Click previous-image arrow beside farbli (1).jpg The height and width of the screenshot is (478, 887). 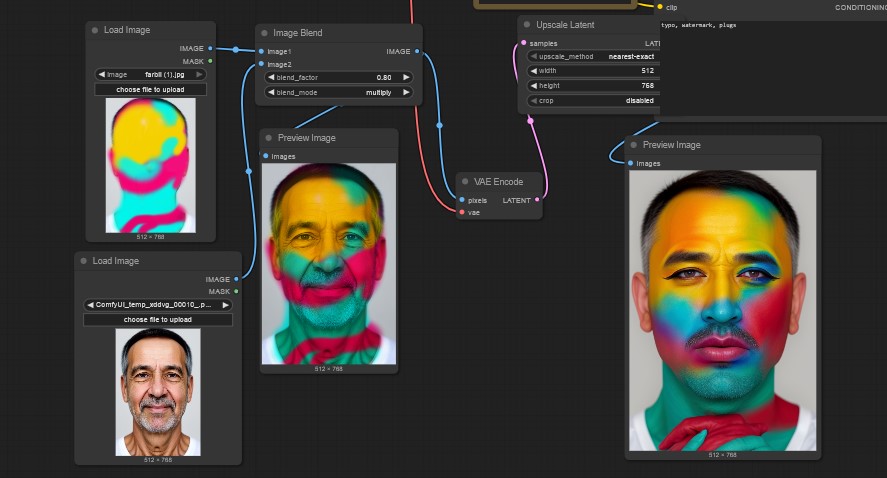[x=101, y=75]
